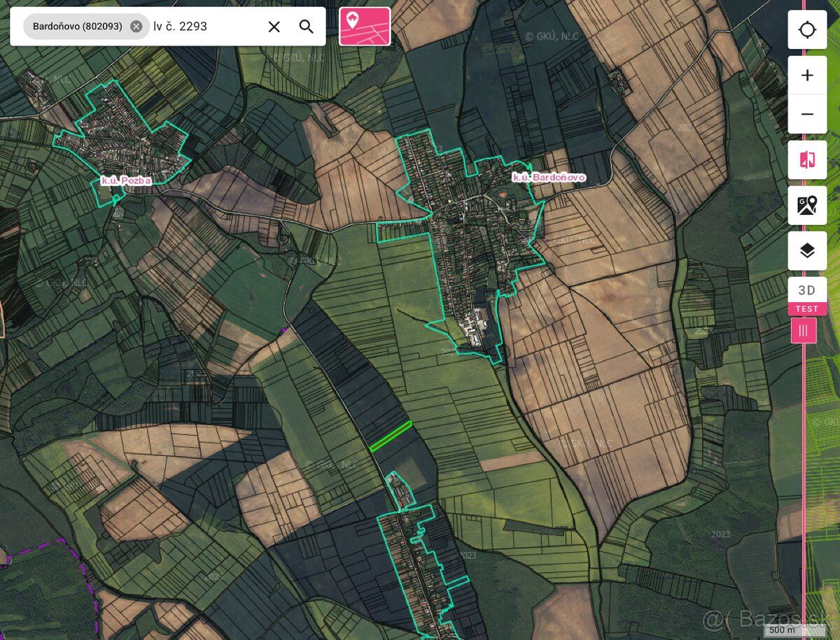Open the map compare swipe tool
This screenshot has width=840, height=640.
[x=807, y=159]
